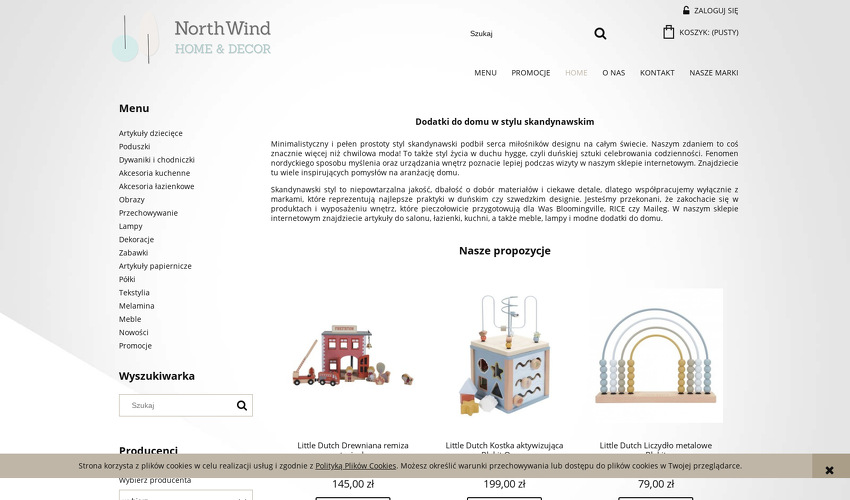Open Polityką Plików Cookies link

point(356,466)
